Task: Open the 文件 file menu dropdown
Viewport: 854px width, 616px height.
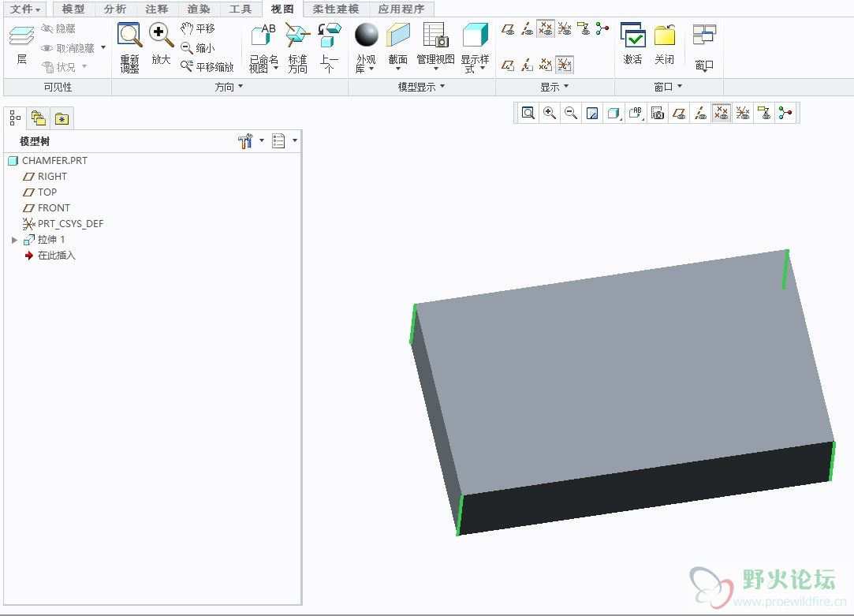Action: [x=25, y=9]
